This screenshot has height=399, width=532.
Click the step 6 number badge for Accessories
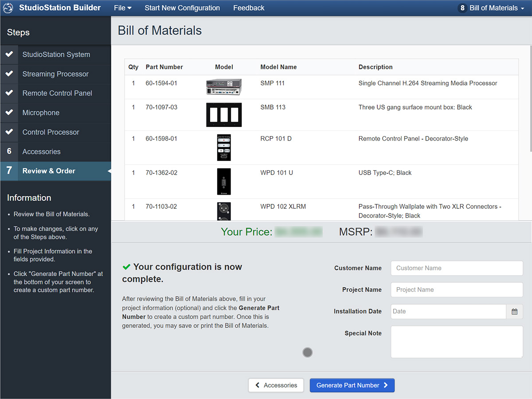coord(9,152)
